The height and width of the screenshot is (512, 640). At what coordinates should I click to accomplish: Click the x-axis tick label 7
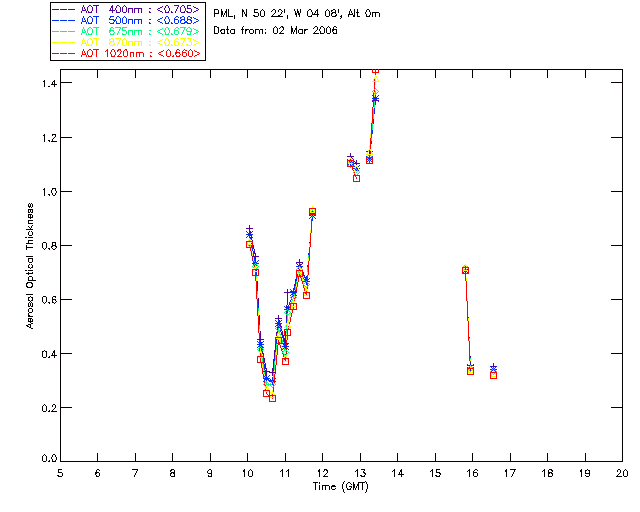click(x=135, y=474)
